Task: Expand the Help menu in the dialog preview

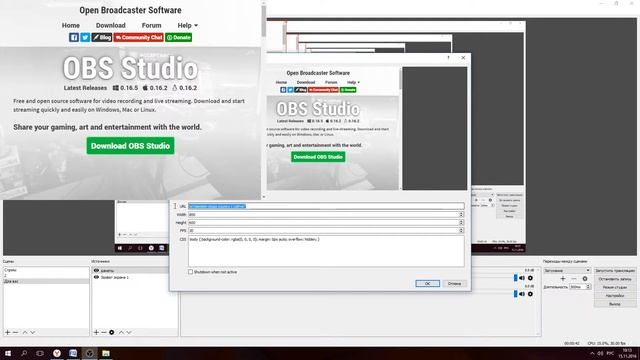Action: (x=353, y=82)
